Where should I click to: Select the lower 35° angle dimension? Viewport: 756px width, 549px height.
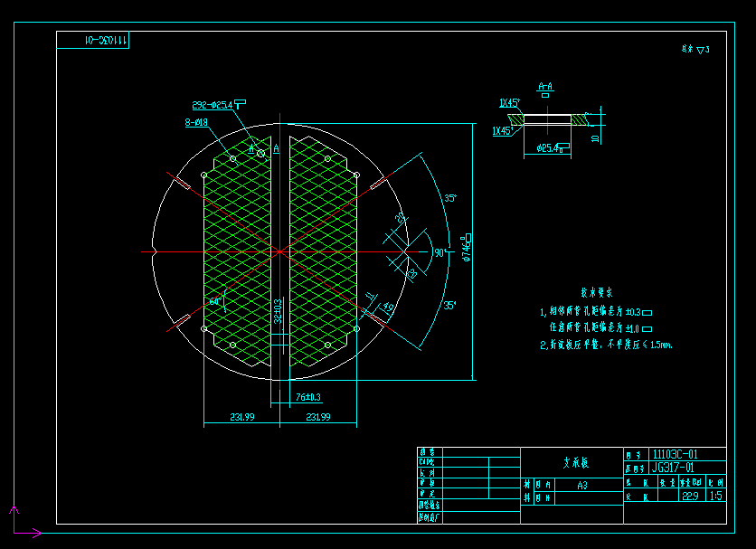point(449,306)
